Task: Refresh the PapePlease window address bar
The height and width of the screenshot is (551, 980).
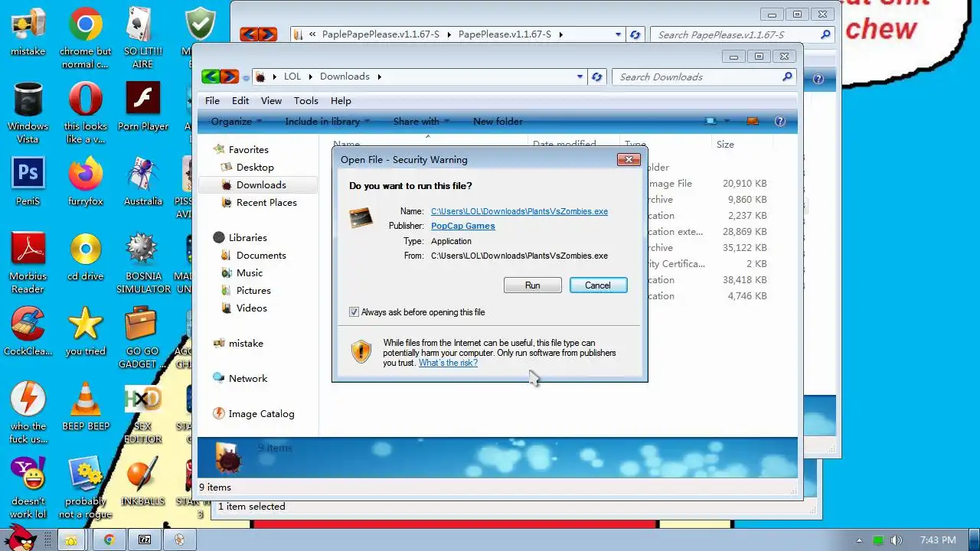Action: pyautogui.click(x=635, y=34)
